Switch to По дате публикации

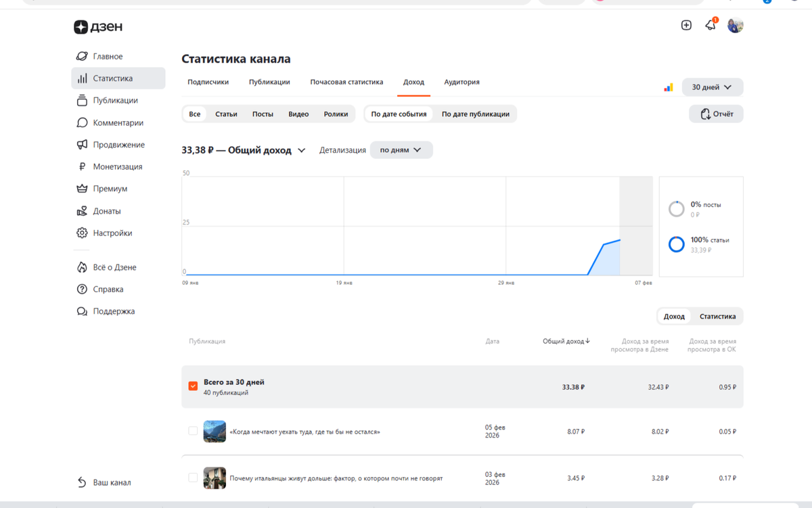coord(476,114)
